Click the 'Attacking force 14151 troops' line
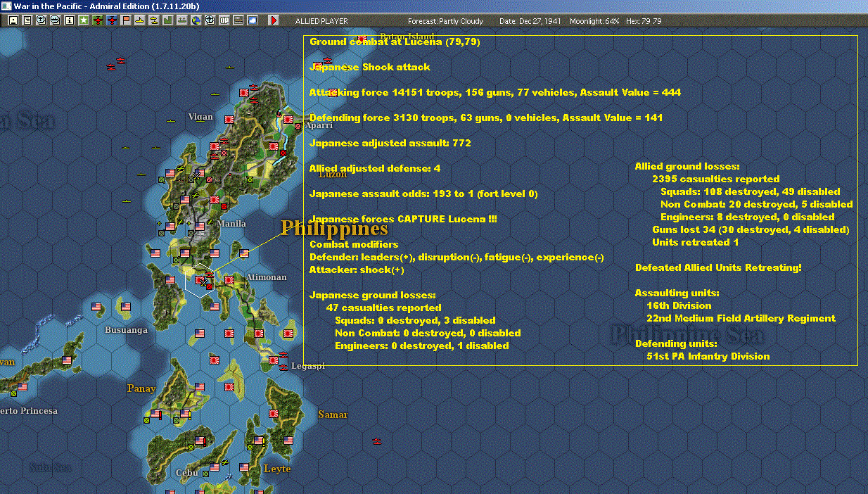Viewport: 868px width, 494px height. point(495,92)
